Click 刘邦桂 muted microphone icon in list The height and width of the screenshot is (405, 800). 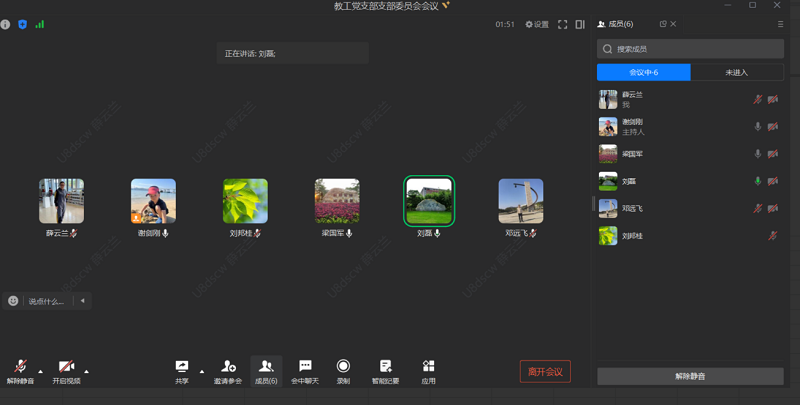[x=773, y=236]
